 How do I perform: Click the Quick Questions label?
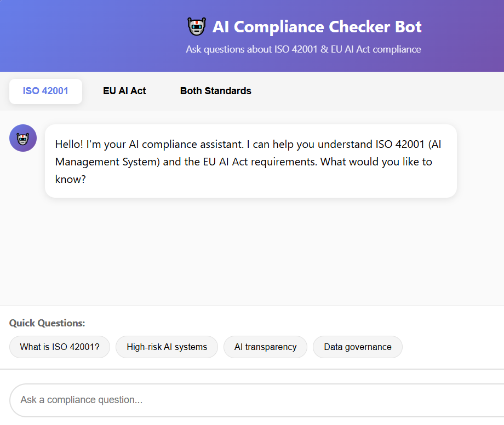[x=47, y=323]
